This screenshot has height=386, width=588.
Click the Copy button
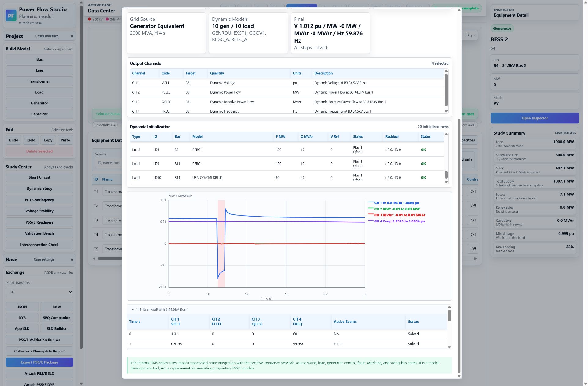coord(48,140)
